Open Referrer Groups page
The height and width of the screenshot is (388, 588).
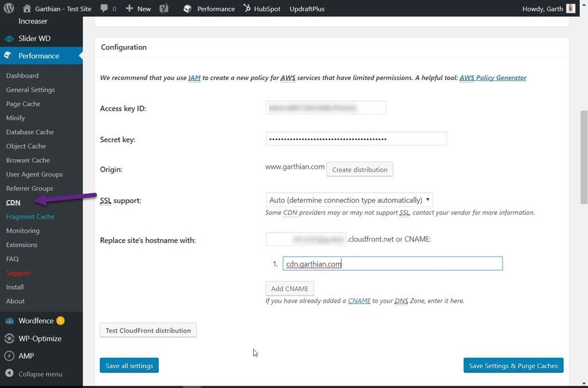[29, 189]
